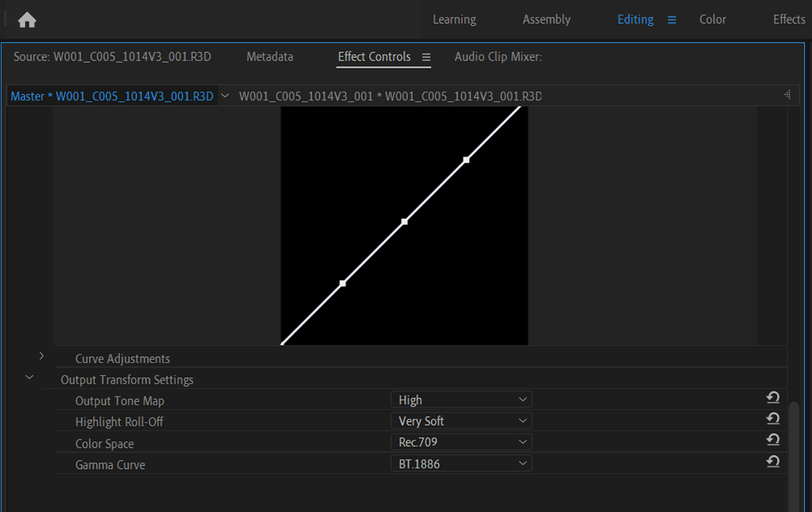Click the Gamma Curve label
Viewport: 812px width, 512px height.
pos(110,465)
